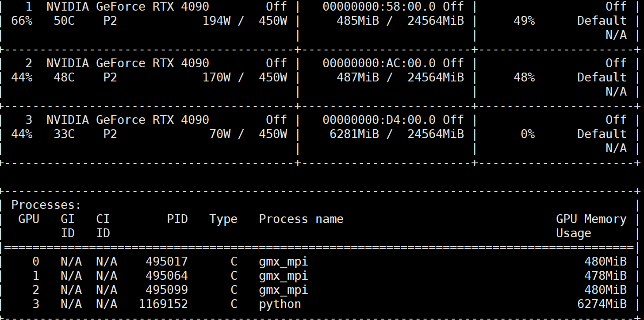
Task: Click 'NVIDIA GeForce RTX 4090' for GPU 3
Action: coord(128,120)
